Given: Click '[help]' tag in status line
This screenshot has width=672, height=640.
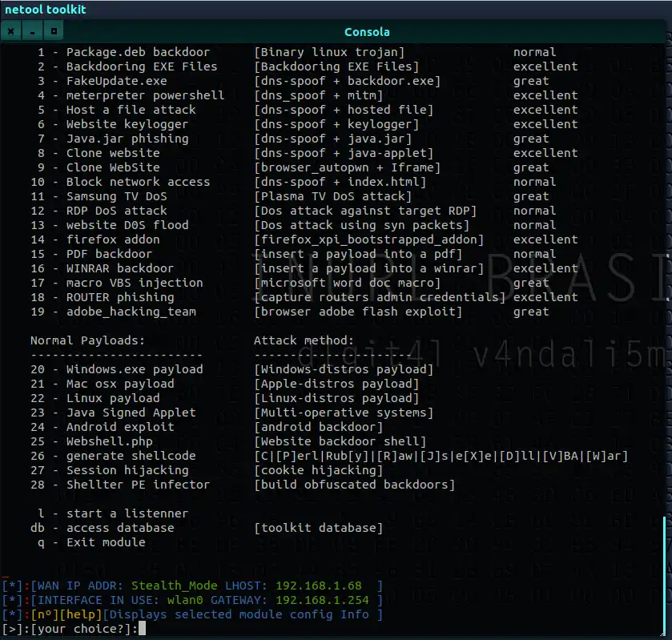Looking at the screenshot, I should tap(81, 614).
